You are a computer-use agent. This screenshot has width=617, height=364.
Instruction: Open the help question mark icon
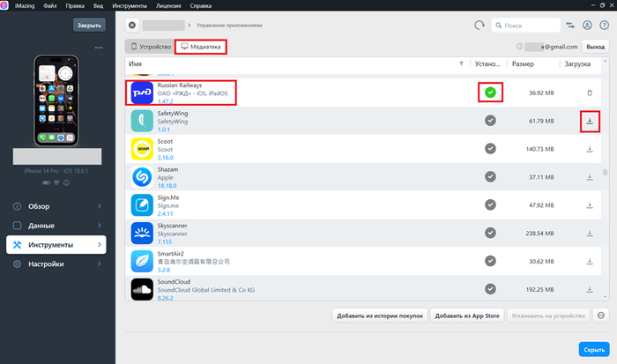click(604, 26)
